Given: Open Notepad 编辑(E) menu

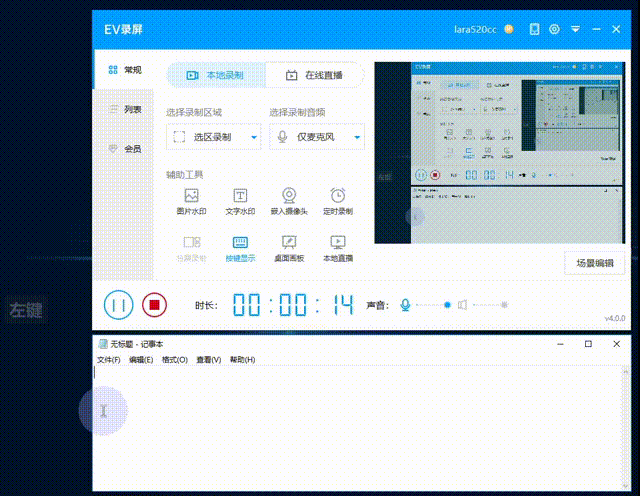Looking at the screenshot, I should tap(141, 360).
